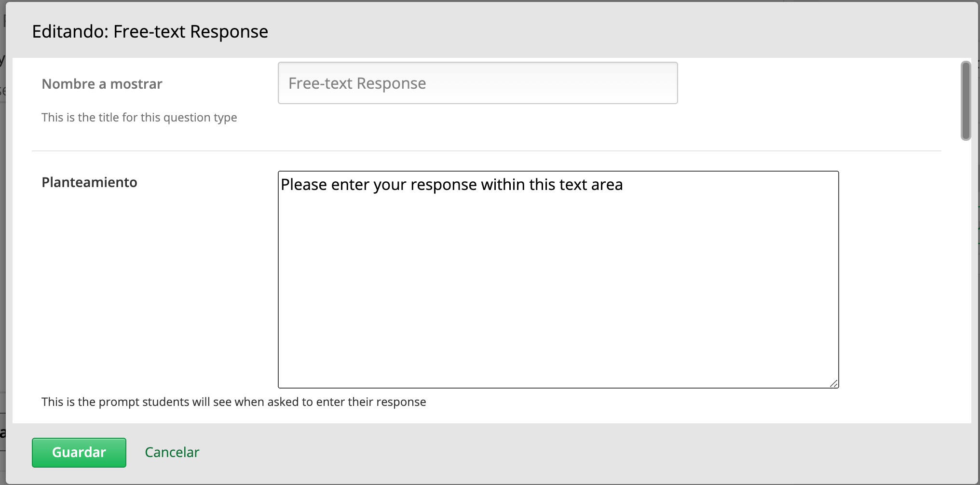980x485 pixels.
Task: Click the Nombre a mostrar label
Action: (x=102, y=83)
